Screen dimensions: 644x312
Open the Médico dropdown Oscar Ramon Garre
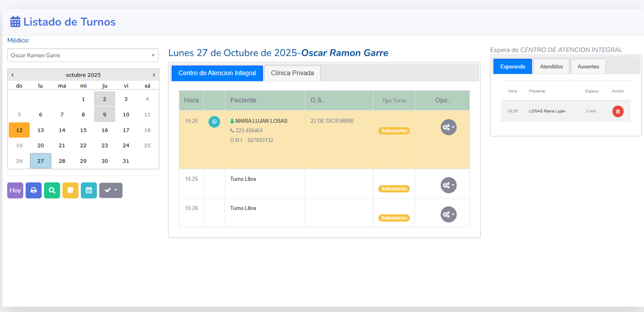83,55
